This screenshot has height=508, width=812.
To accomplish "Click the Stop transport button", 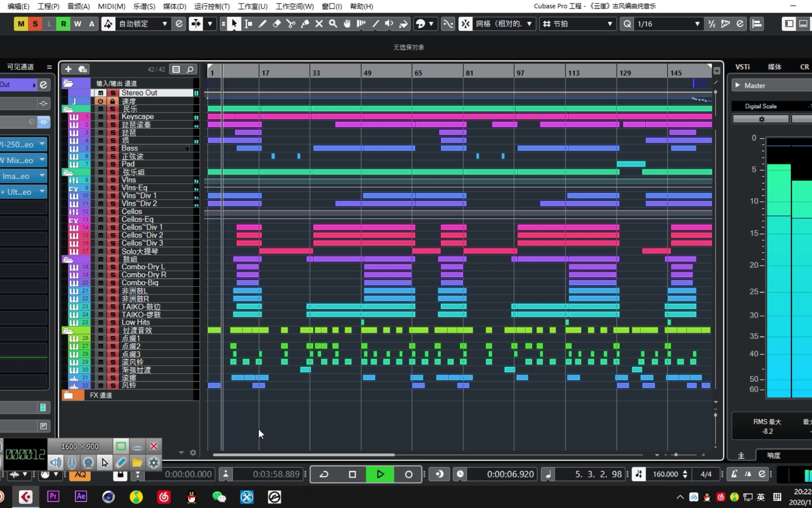I will (x=352, y=474).
